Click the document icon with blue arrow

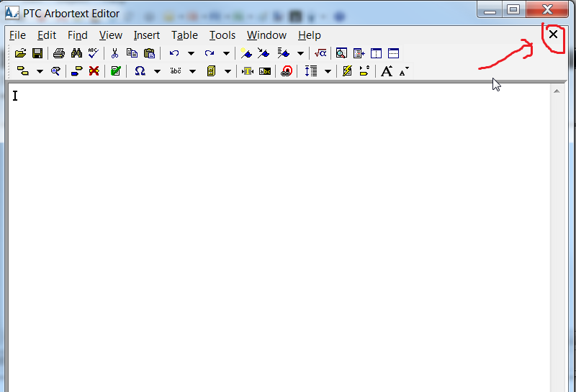pos(359,53)
